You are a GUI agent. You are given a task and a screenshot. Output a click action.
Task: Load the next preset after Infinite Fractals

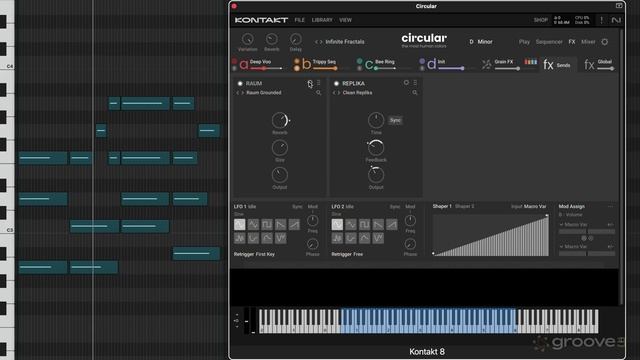pos(321,42)
